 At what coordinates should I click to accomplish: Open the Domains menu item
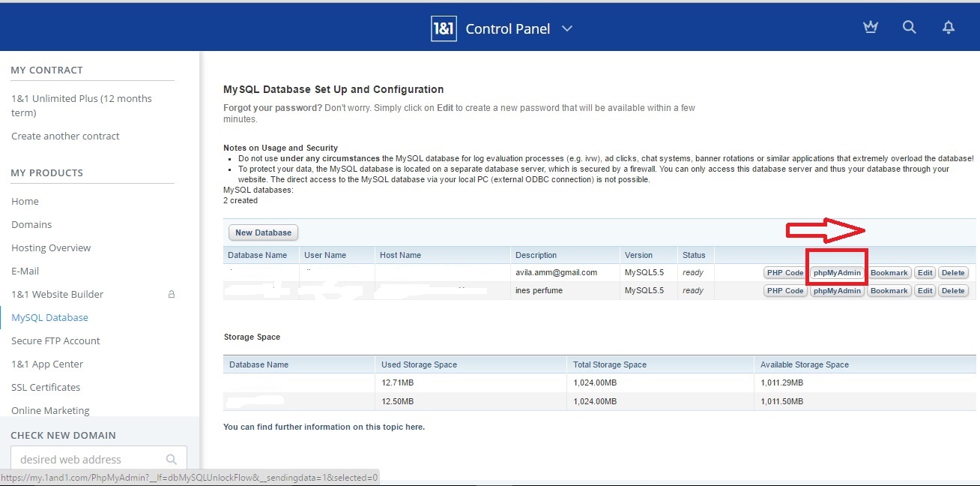pyautogui.click(x=31, y=224)
